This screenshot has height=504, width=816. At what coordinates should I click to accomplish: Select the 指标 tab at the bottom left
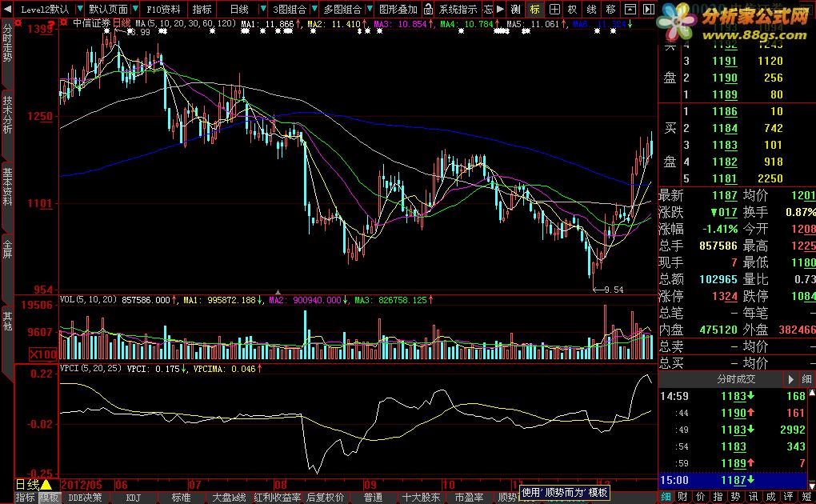[25, 498]
